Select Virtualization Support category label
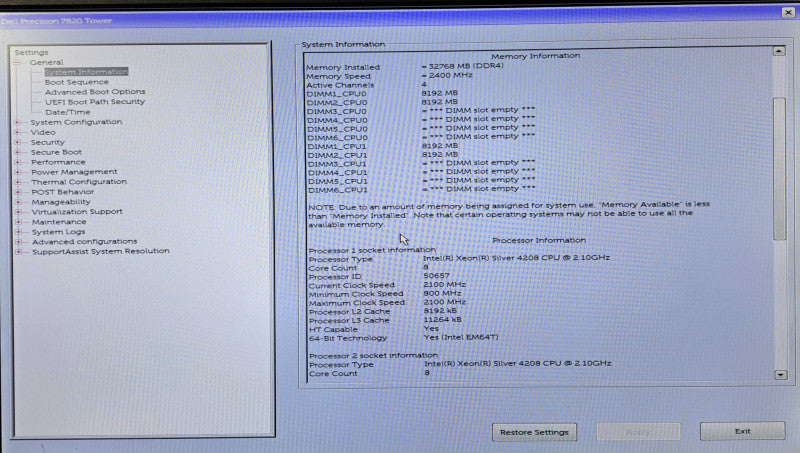 coord(77,212)
